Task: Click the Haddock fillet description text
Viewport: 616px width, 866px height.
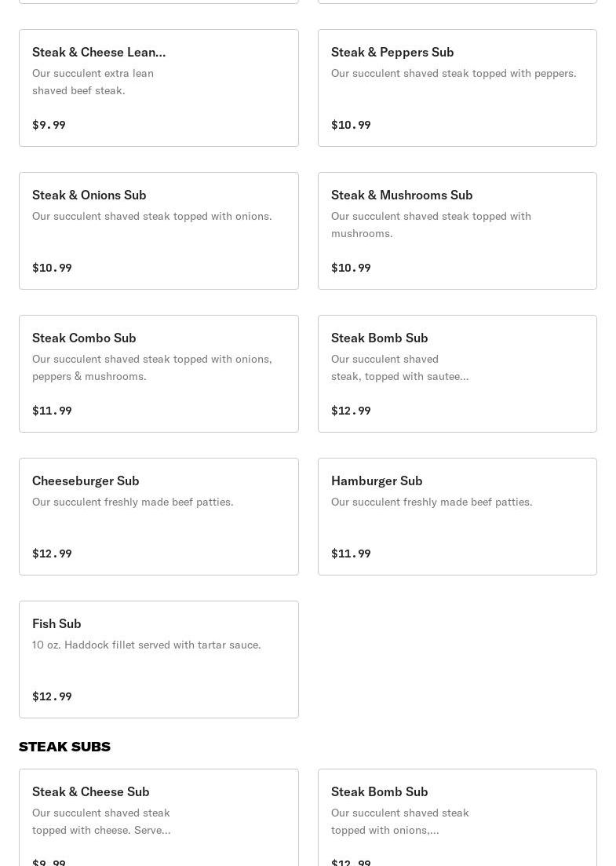Action: (x=146, y=645)
